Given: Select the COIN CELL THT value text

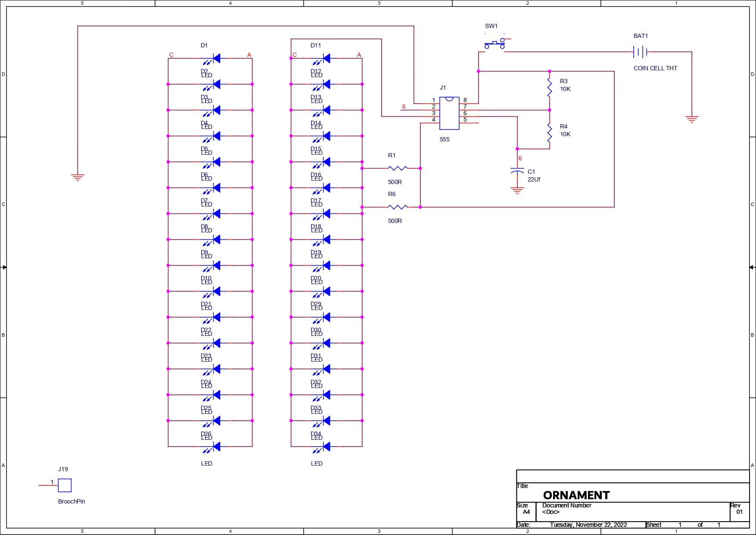Looking at the screenshot, I should (655, 68).
